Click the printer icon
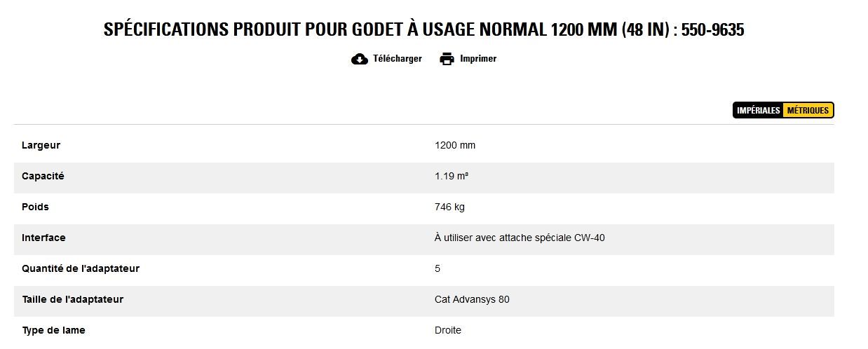Image resolution: width=868 pixels, height=349 pixels. coord(447,59)
